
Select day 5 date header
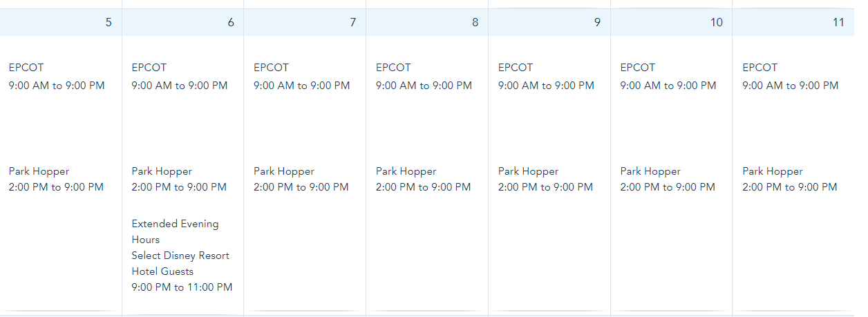[x=108, y=22]
